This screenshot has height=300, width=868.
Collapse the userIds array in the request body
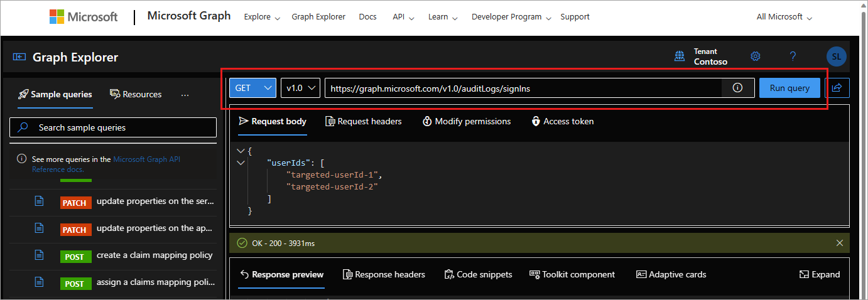[x=240, y=163]
